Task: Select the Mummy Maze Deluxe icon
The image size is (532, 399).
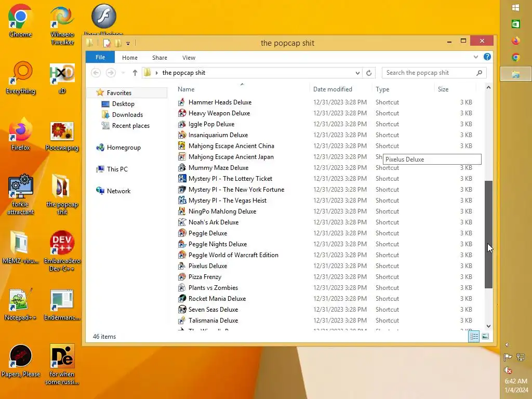Action: click(x=182, y=168)
